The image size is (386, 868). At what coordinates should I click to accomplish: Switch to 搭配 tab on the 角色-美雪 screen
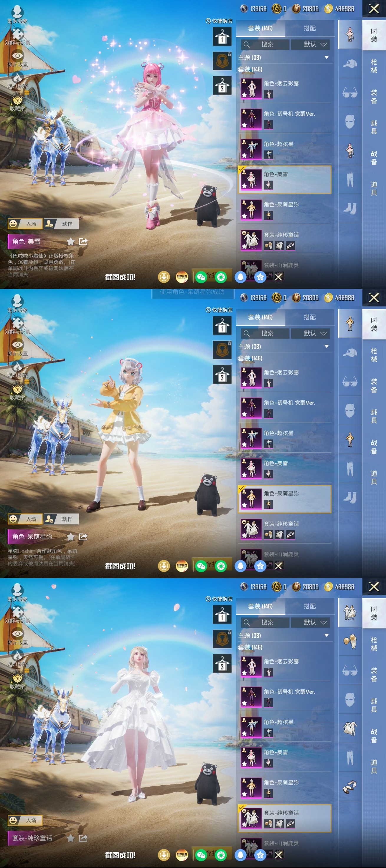pyautogui.click(x=309, y=28)
